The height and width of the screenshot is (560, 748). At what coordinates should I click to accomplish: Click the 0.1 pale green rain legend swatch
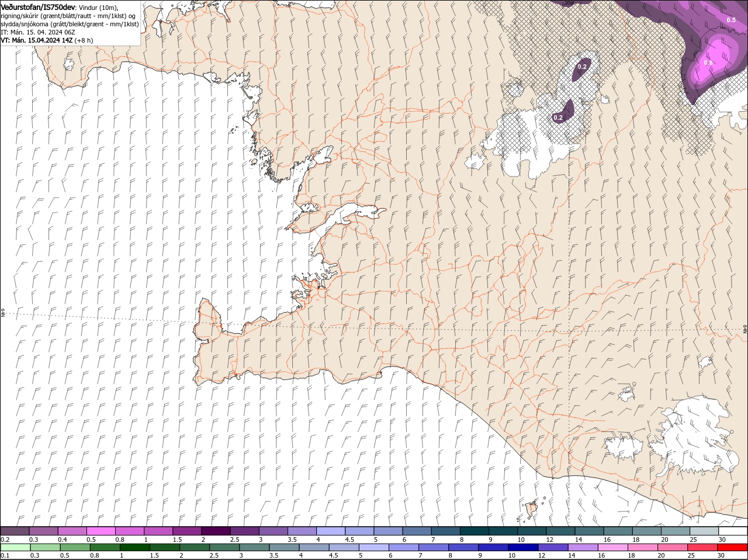pos(16,547)
